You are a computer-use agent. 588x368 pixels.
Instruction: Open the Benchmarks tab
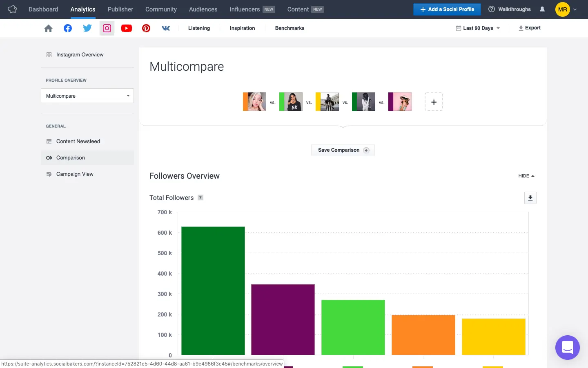point(290,28)
